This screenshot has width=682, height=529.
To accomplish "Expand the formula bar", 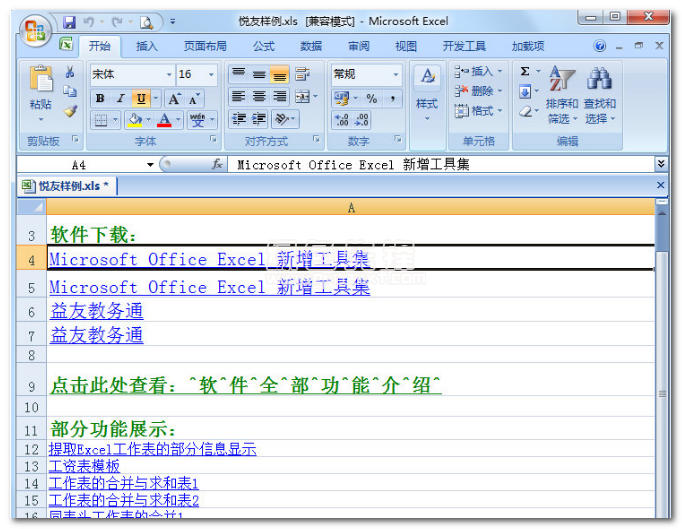I will (661, 164).
